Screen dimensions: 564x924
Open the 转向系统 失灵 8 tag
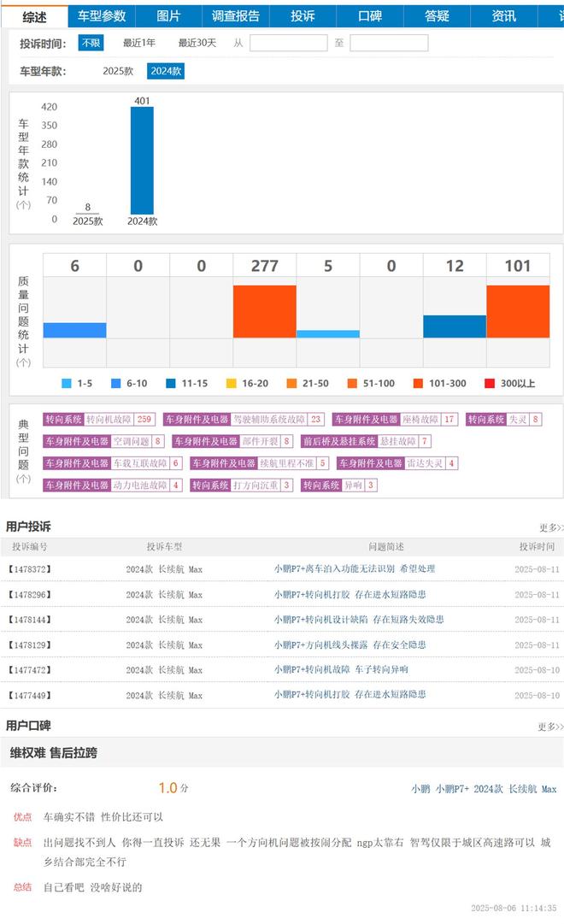coord(503,420)
